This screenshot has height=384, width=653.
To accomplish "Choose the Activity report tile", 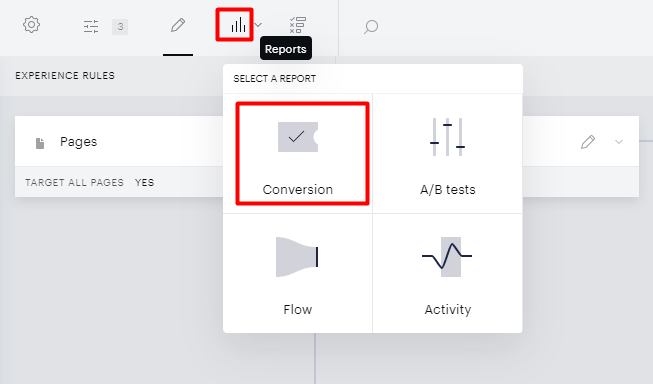I will pyautogui.click(x=448, y=273).
